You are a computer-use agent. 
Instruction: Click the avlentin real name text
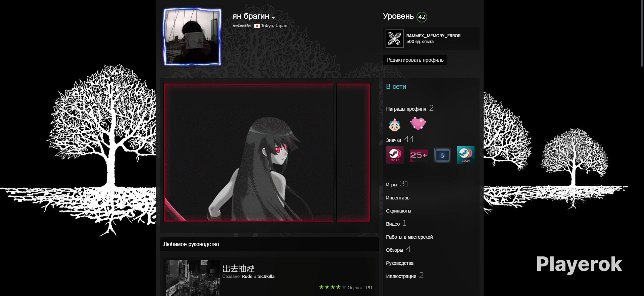(242, 26)
